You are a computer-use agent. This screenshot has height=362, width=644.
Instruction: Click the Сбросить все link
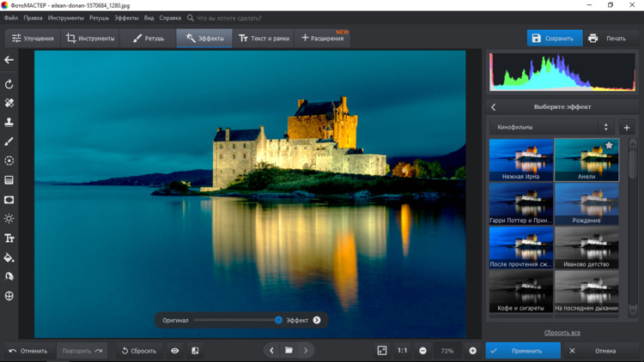[562, 333]
